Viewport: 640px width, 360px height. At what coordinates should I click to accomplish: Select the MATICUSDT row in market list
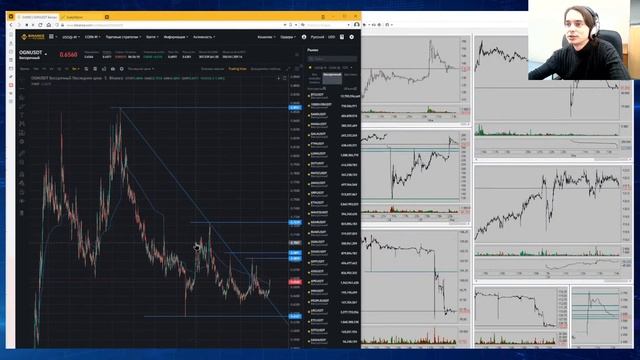[333, 174]
